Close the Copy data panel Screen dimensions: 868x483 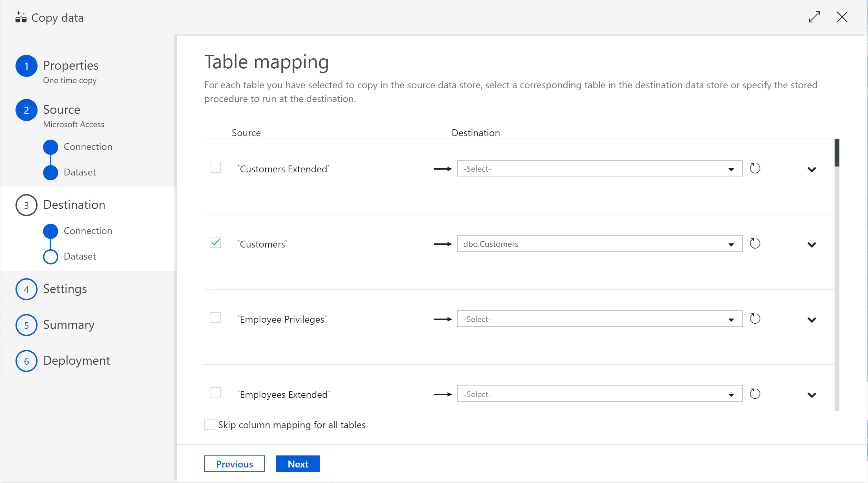point(842,17)
